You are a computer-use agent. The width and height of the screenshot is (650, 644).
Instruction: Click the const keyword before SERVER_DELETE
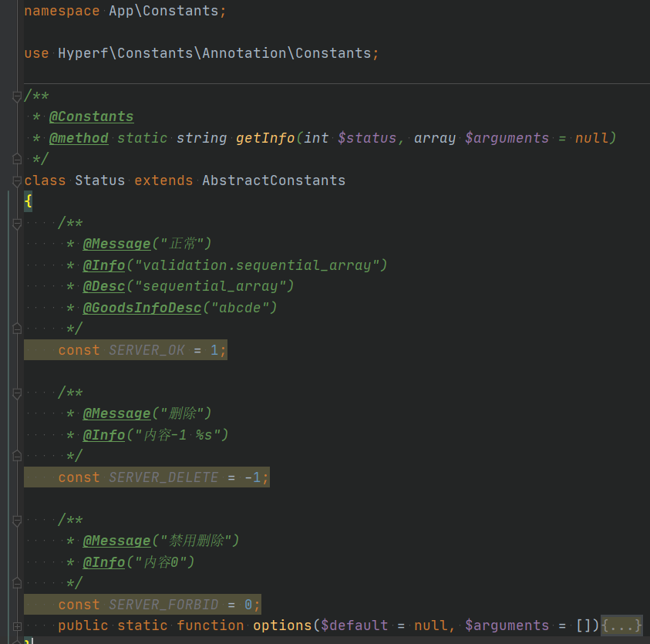click(79, 477)
